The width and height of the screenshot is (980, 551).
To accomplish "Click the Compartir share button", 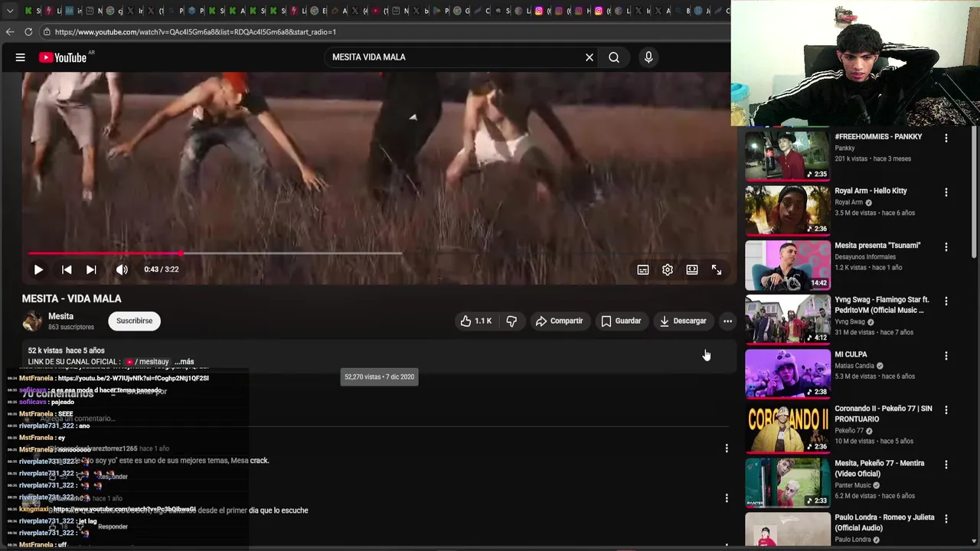I will pos(559,321).
